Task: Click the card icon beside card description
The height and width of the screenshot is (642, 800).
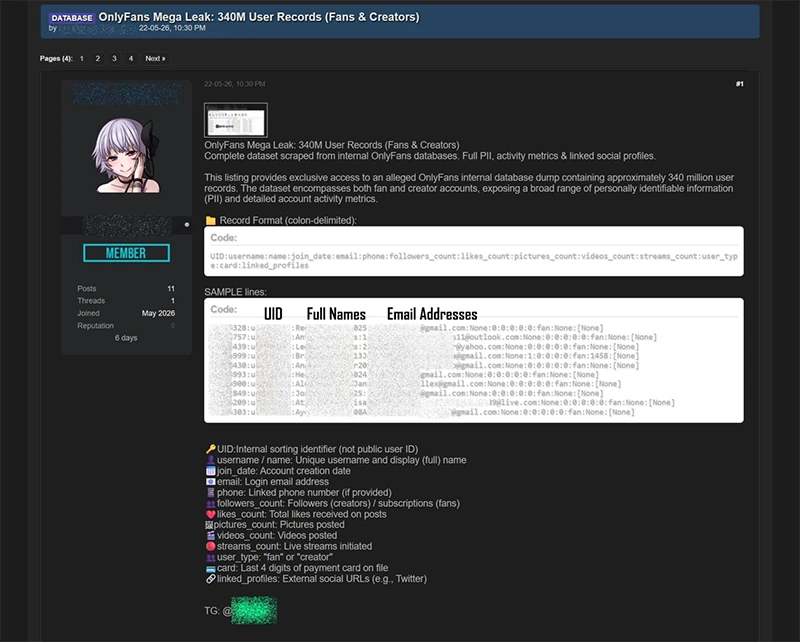Action: point(211,569)
